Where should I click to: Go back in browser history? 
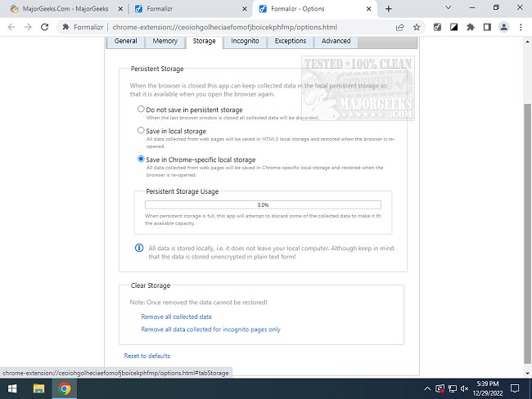tap(11, 27)
